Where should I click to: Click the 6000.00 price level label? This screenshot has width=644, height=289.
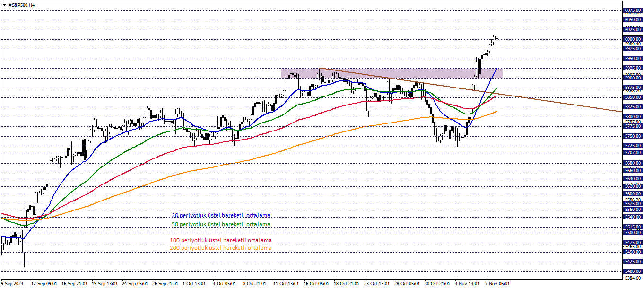pos(633,39)
